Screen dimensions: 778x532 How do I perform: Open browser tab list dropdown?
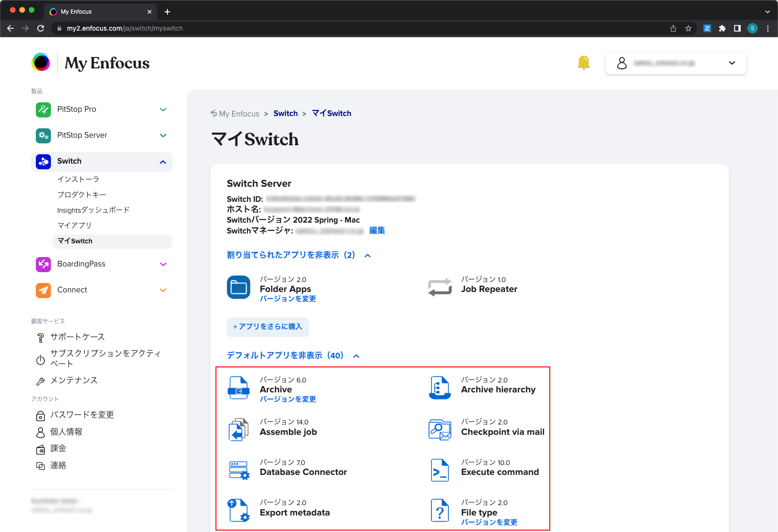(767, 12)
